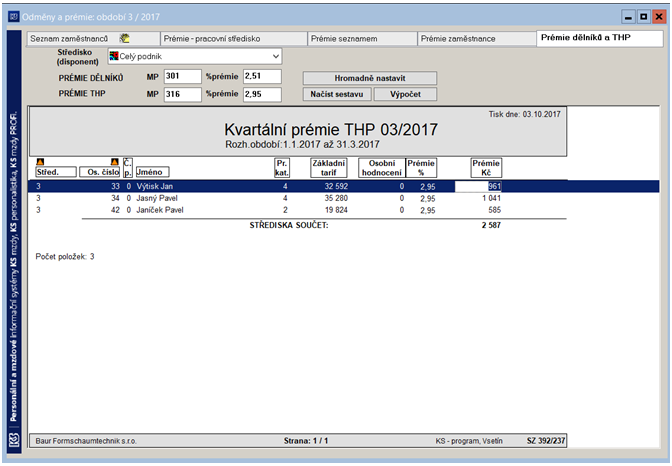Image resolution: width=672 pixels, height=466 pixels.
Task: Select the row for Výtisk Jan
Action: [x=344, y=186]
